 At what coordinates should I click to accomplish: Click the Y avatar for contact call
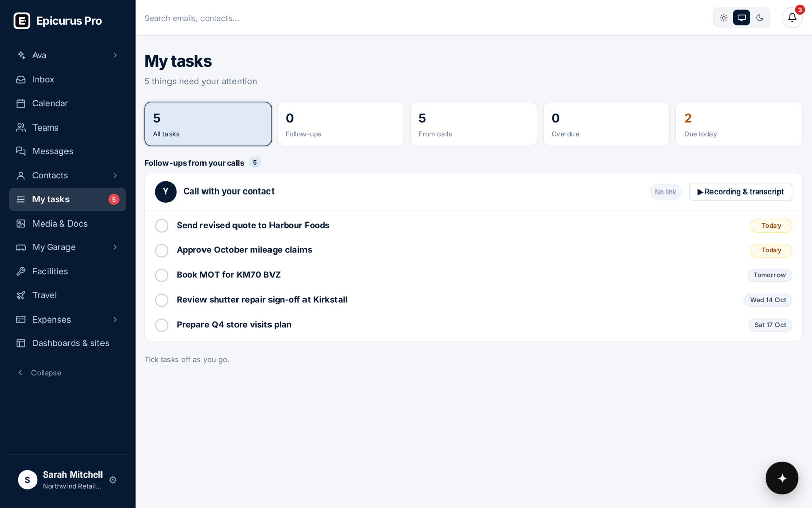[165, 192]
